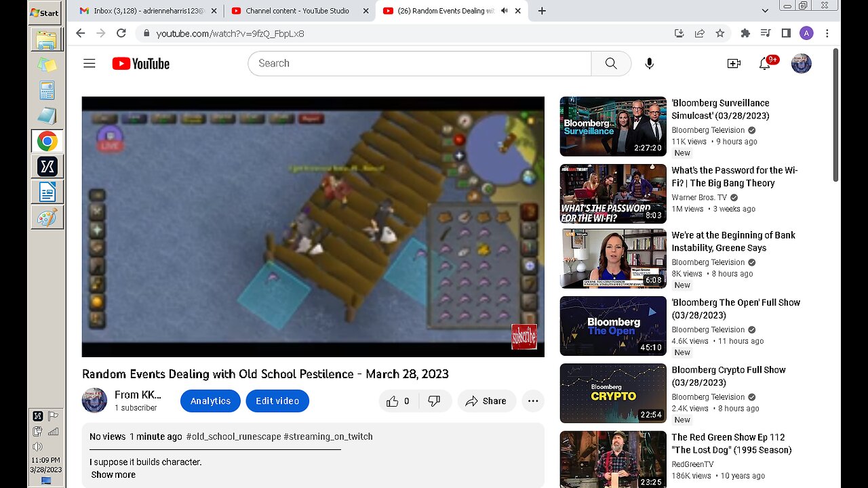This screenshot has height=488, width=868.
Task: Go to the YouTube home logo
Action: [141, 64]
